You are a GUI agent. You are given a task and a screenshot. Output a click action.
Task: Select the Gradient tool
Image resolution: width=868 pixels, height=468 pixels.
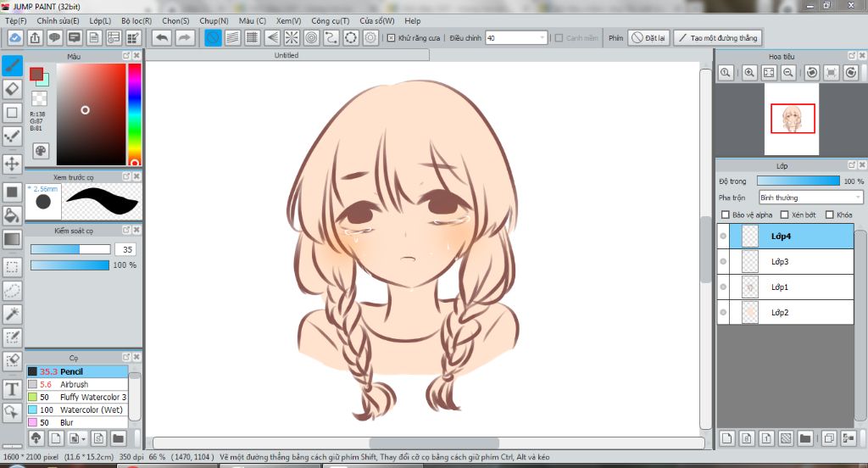click(12, 239)
